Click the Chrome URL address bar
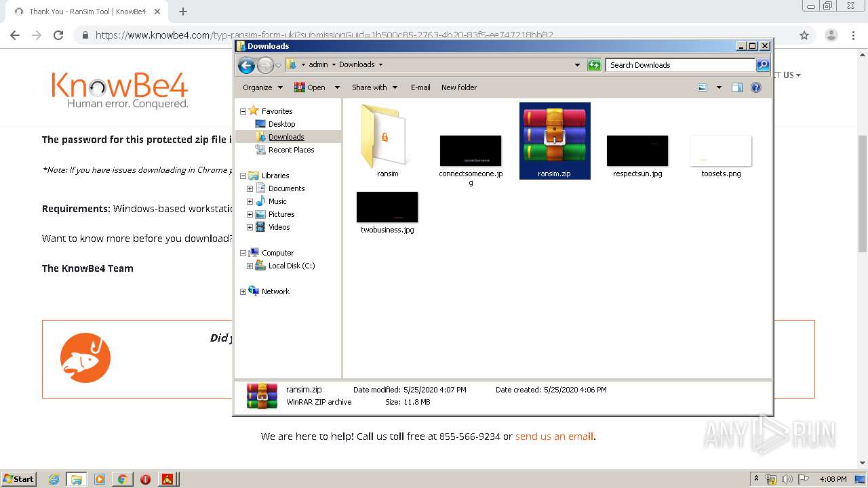 point(434,35)
